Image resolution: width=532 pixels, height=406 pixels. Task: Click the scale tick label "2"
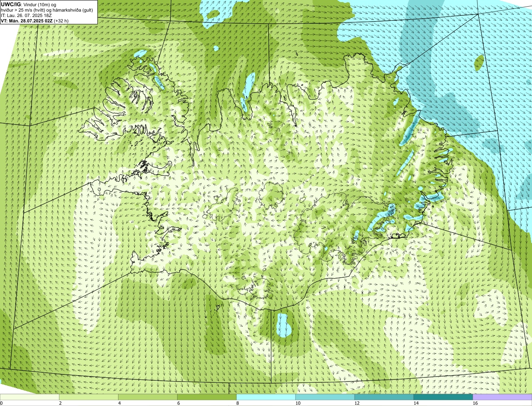(x=60, y=403)
